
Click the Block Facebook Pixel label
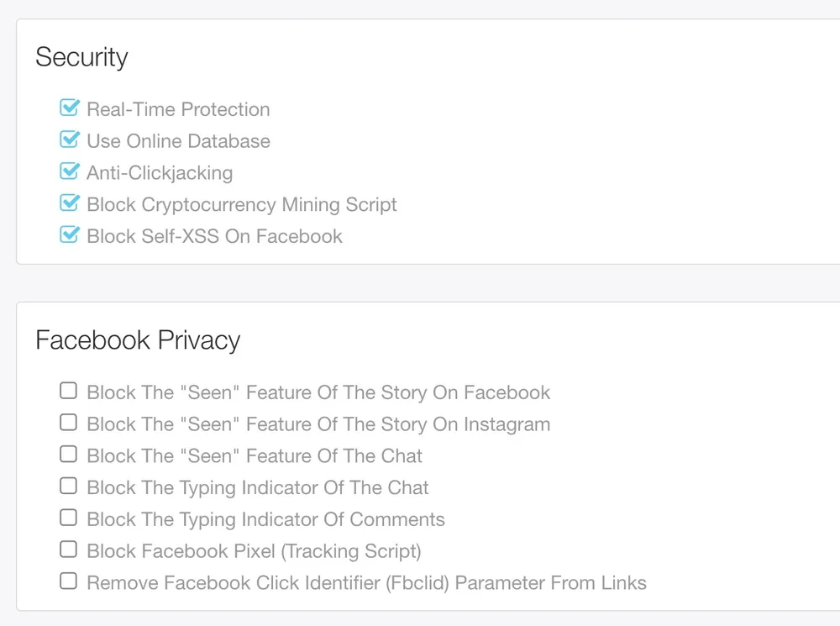coord(254,551)
